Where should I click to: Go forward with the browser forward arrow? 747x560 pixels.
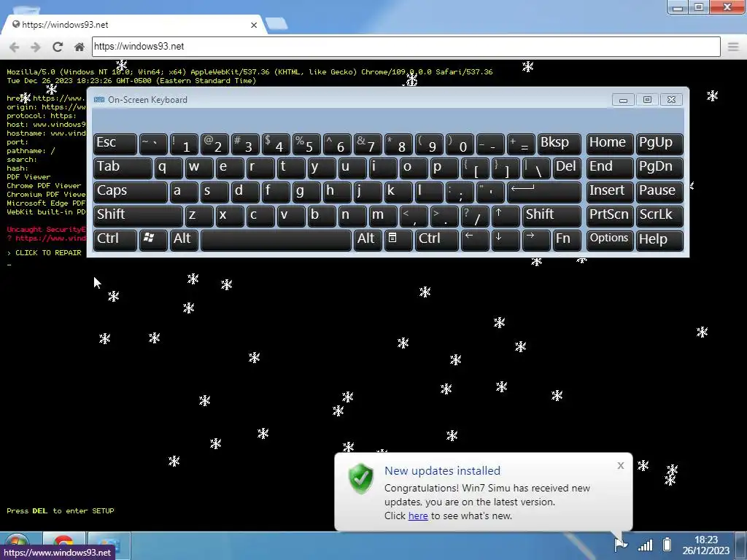(x=36, y=47)
